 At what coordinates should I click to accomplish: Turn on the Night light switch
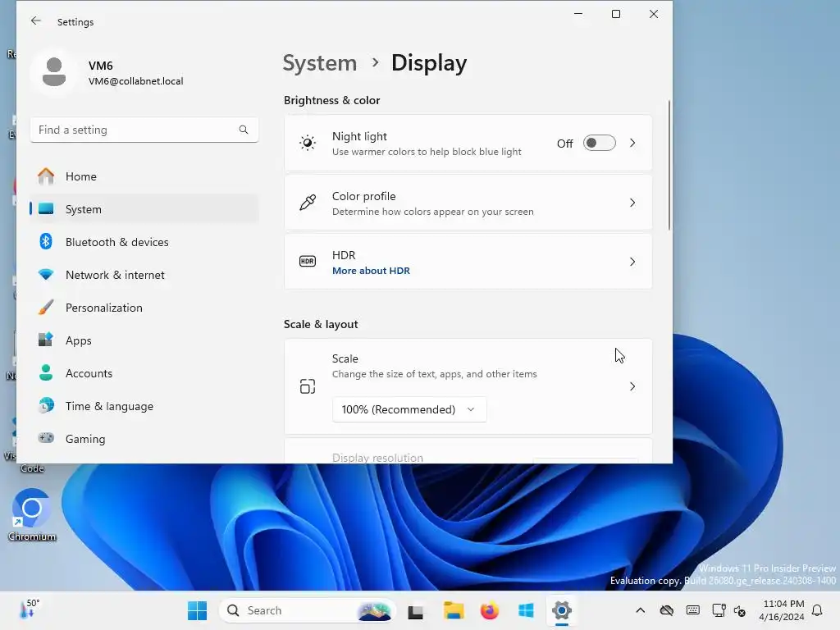(600, 143)
